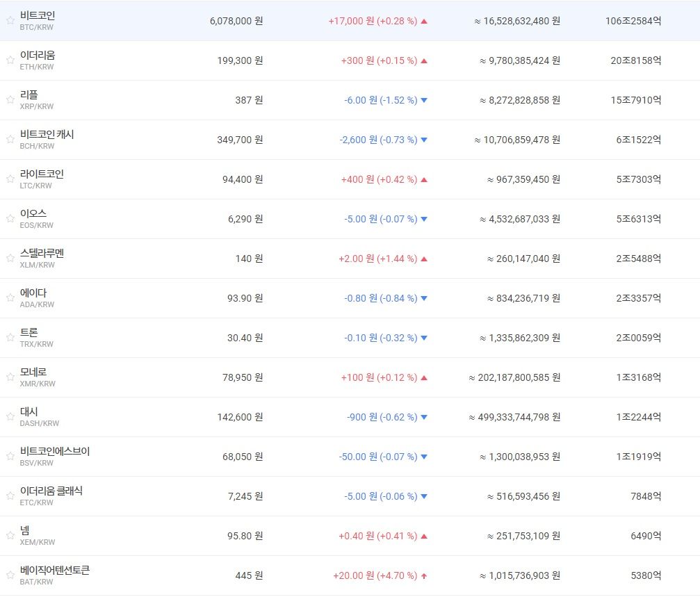This screenshot has width=700, height=597.
Task: Click the blue down triangle in the ADA row
Action: point(424,299)
